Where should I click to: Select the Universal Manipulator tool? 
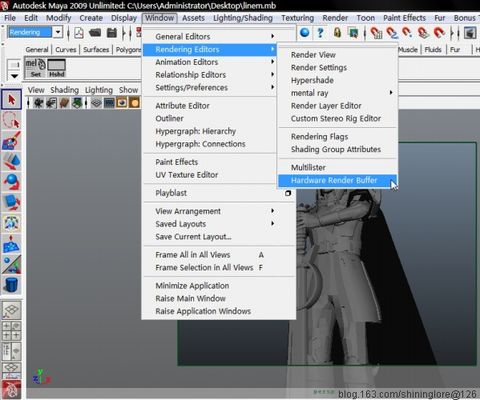pos(12,223)
